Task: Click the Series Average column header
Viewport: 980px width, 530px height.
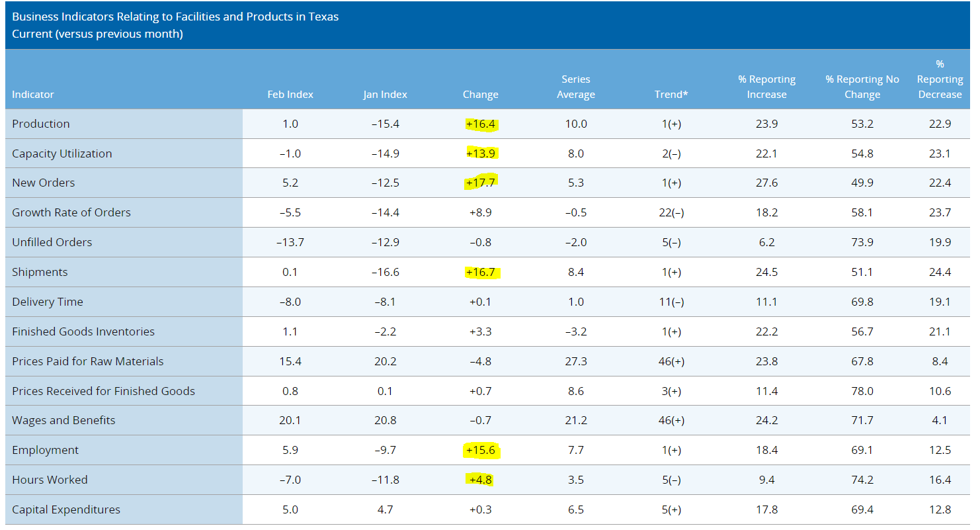Action: click(x=575, y=87)
